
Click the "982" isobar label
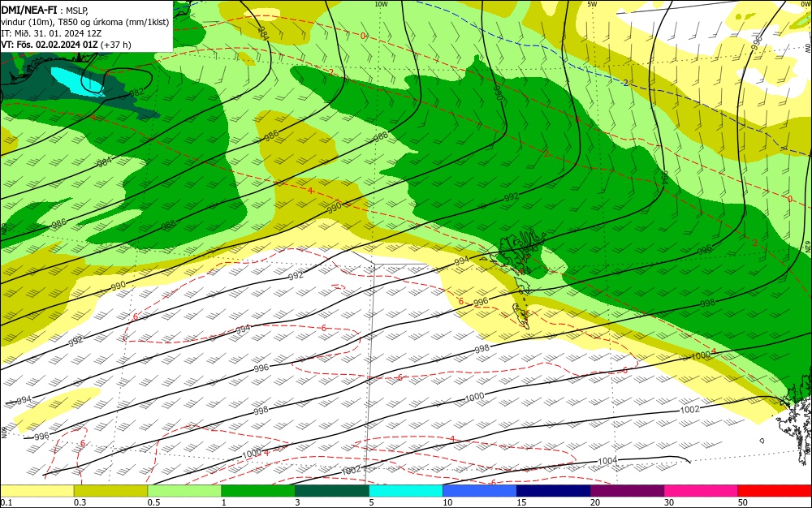(136, 93)
